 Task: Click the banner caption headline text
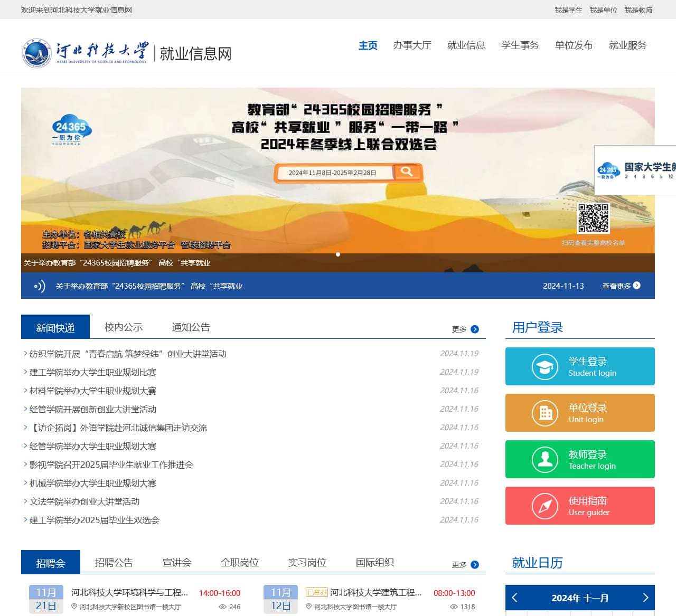[117, 263]
